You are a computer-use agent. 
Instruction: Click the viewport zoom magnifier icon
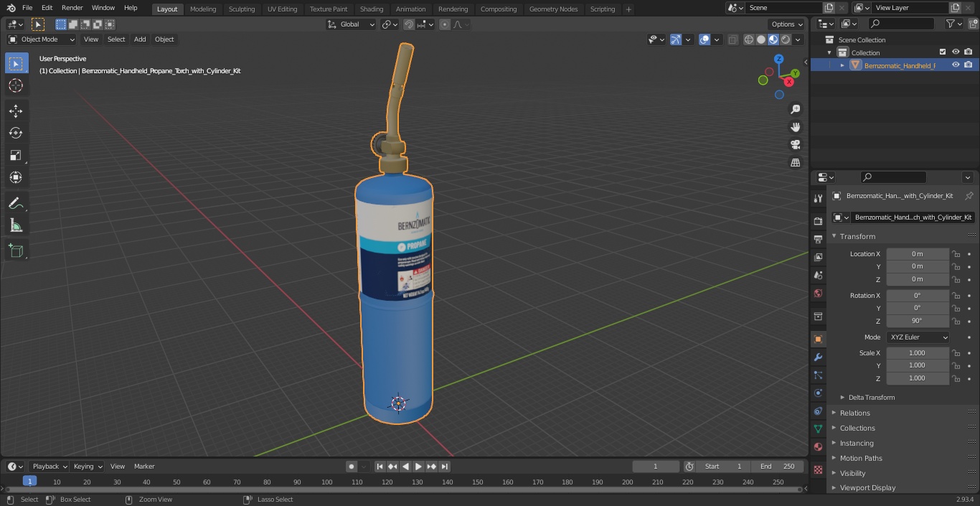click(x=795, y=109)
